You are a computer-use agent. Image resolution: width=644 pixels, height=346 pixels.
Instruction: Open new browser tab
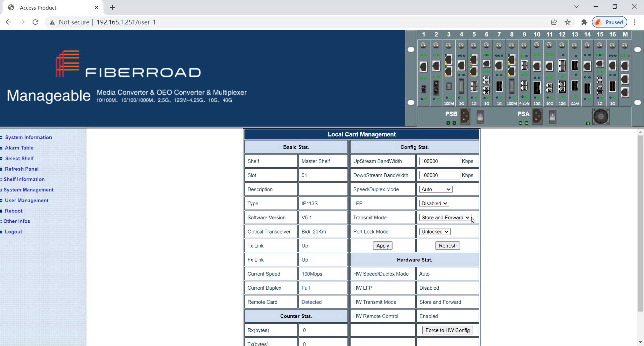113,8
